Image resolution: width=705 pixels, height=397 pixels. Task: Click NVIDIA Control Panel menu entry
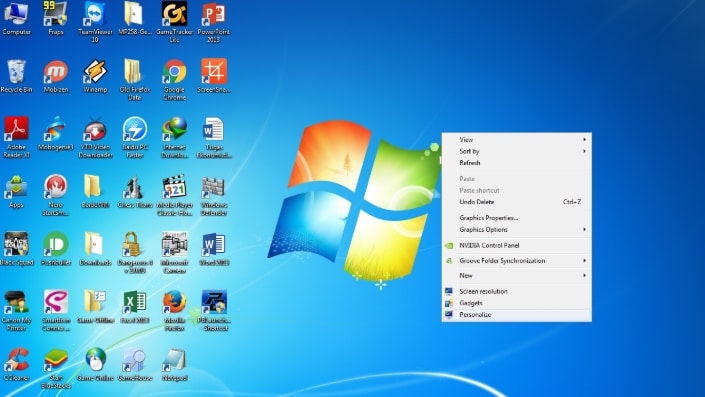click(x=517, y=245)
